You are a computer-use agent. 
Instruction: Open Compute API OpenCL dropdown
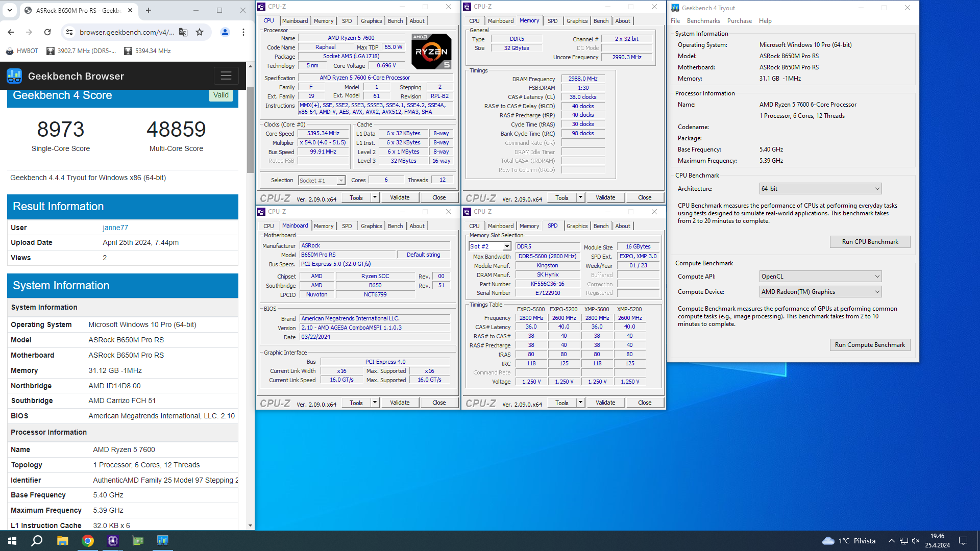click(820, 277)
